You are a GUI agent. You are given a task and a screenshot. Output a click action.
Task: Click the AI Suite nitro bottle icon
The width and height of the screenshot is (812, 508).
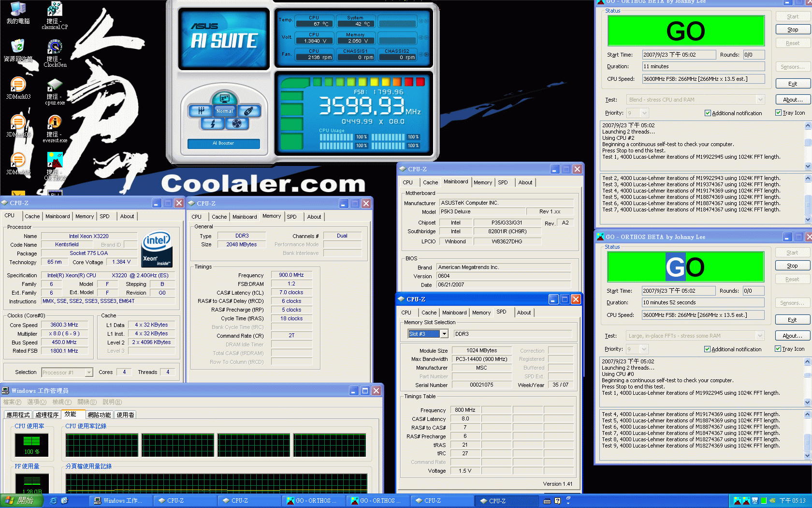248,111
